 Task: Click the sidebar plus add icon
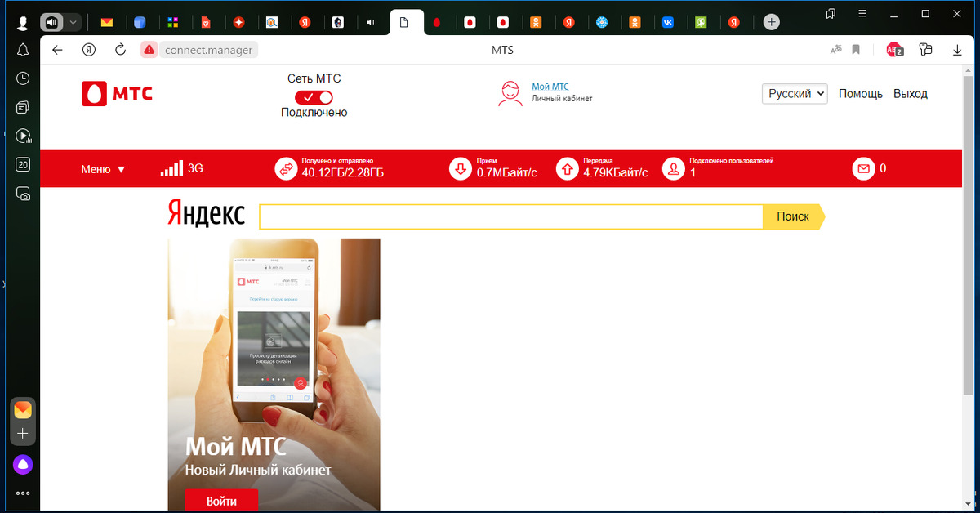coord(23,433)
